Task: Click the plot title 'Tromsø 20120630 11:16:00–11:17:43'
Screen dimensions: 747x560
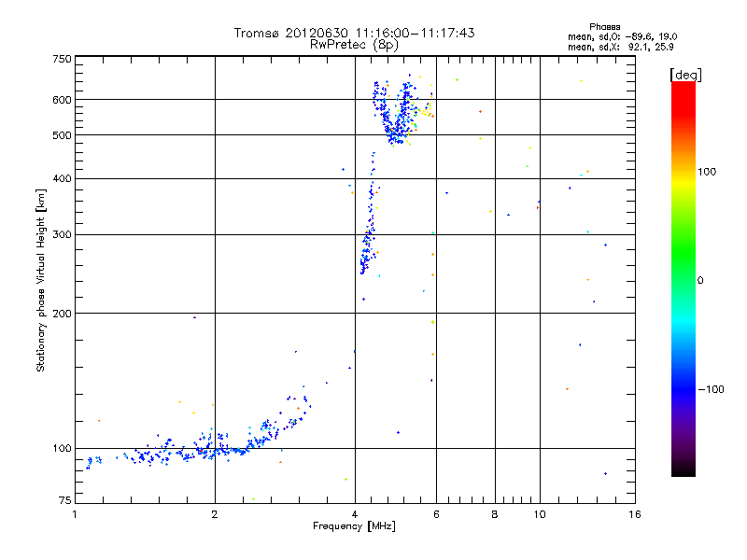Action: click(x=354, y=33)
